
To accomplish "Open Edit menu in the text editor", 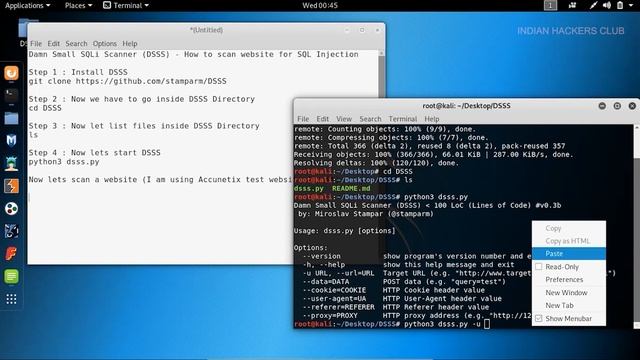I will tap(53, 44).
